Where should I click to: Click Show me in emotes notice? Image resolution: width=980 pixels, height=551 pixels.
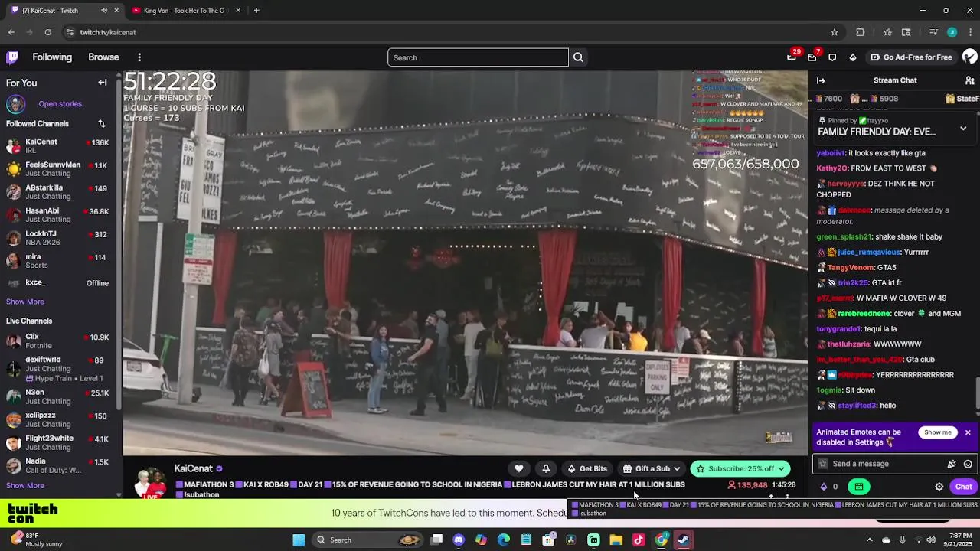(x=937, y=432)
